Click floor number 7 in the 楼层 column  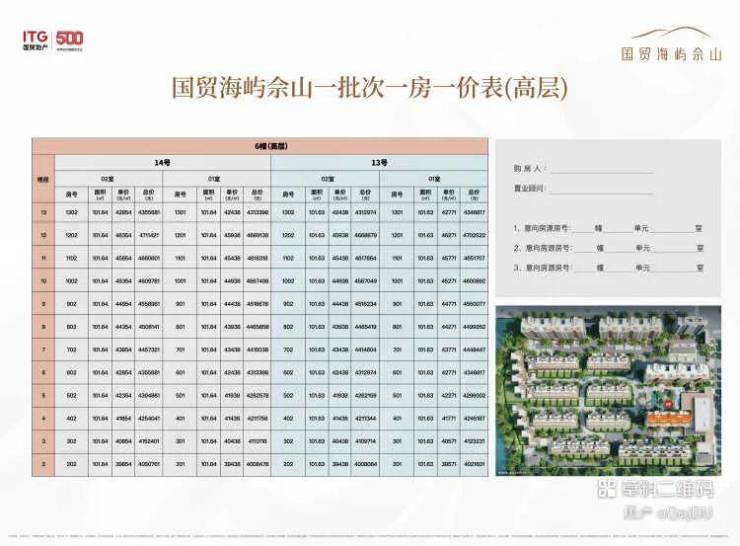tap(43, 350)
